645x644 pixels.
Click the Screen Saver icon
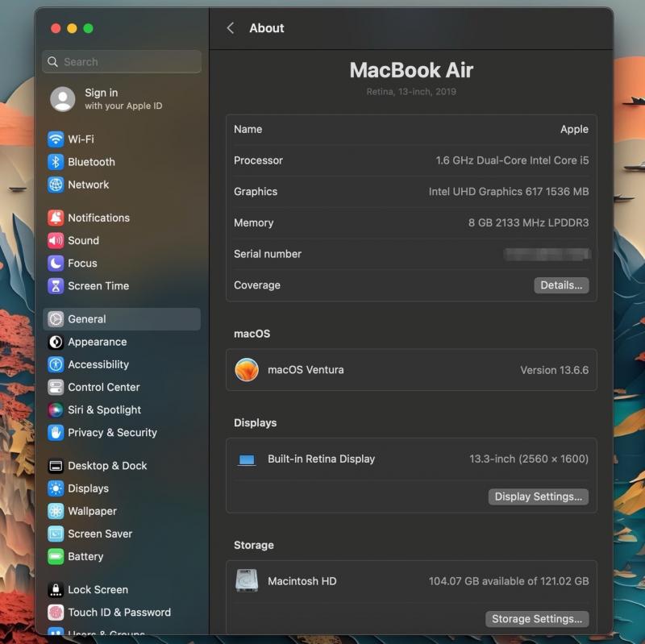[x=56, y=534]
